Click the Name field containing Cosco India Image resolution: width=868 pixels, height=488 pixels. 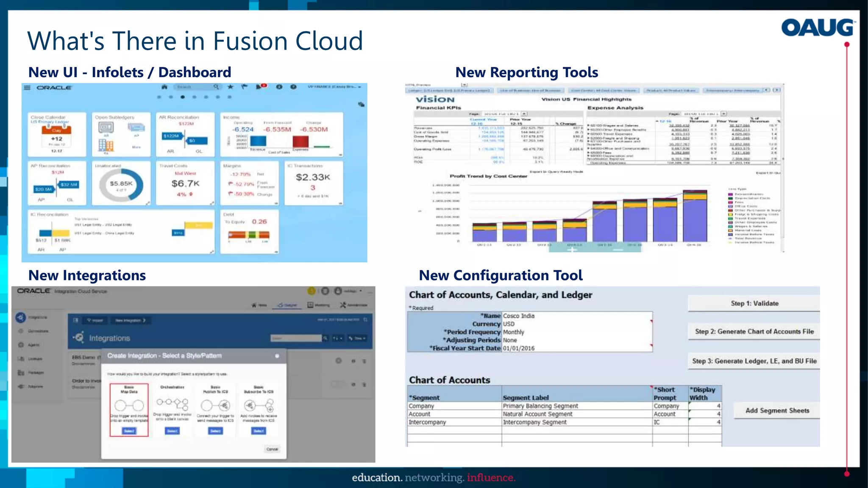pyautogui.click(x=577, y=316)
